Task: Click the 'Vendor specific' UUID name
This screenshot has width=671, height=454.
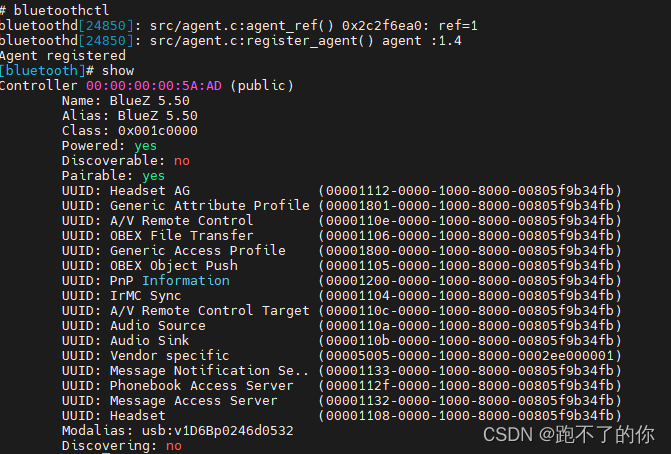Action: (x=169, y=356)
